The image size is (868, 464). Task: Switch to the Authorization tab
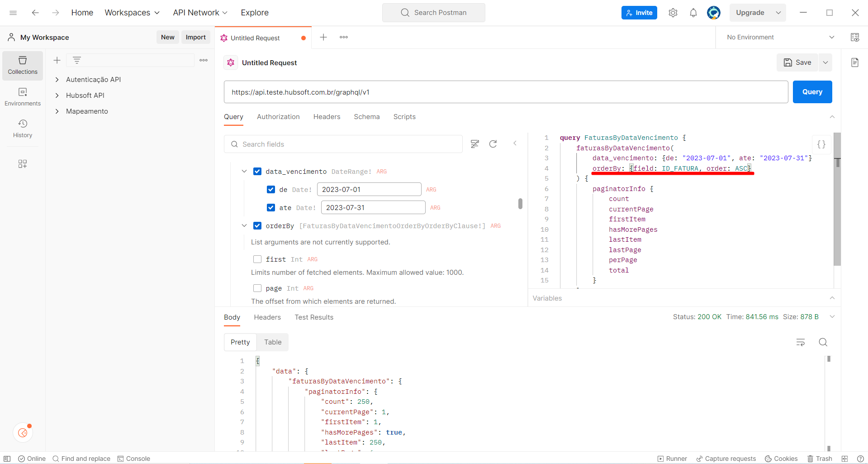[x=278, y=117]
